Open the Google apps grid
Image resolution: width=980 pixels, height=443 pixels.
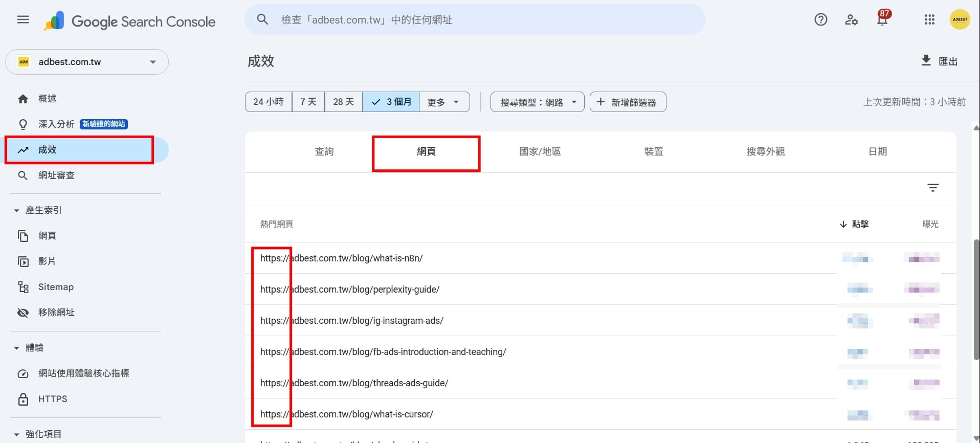[x=929, y=20]
